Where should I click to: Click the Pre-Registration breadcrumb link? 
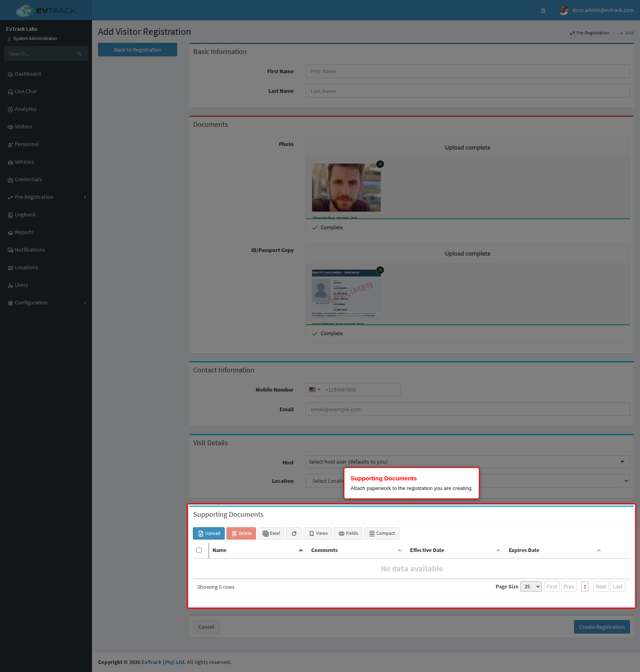(590, 33)
